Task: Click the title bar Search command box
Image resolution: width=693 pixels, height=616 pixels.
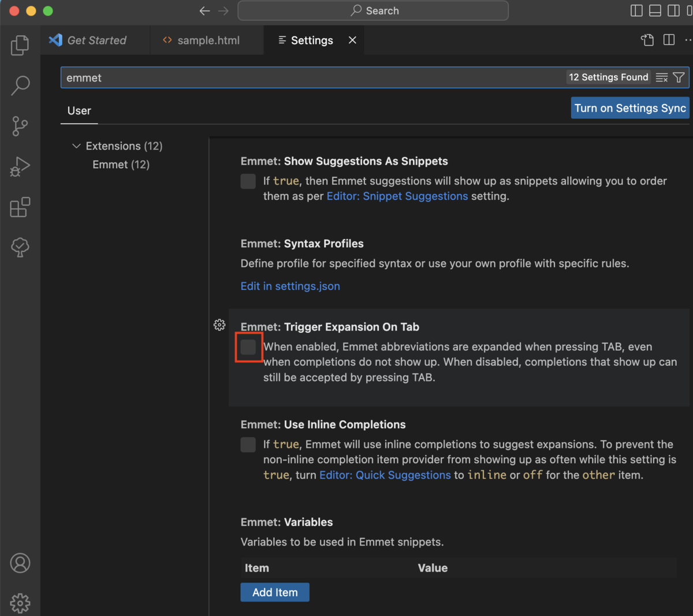Action: click(373, 10)
